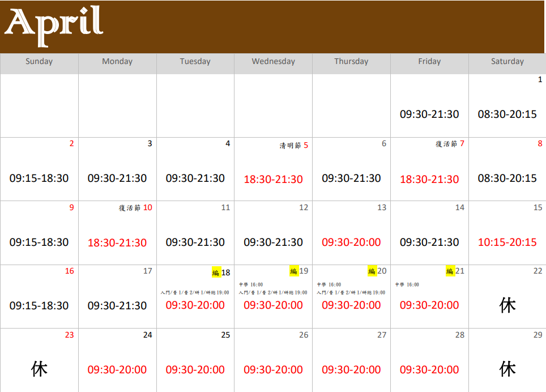Click the red 09:30-20:00 time on April 28
This screenshot has width=546, height=392.
(x=429, y=370)
